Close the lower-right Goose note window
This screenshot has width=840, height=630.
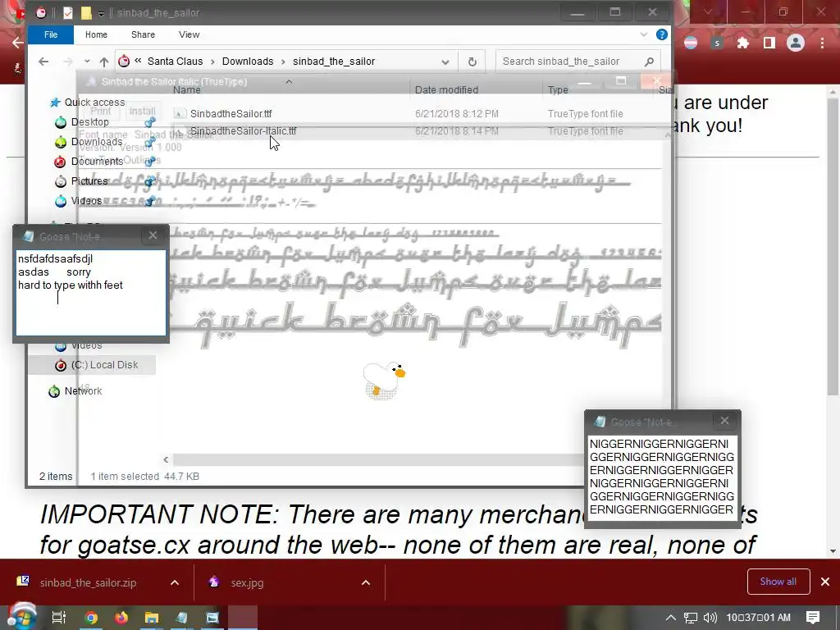click(725, 421)
